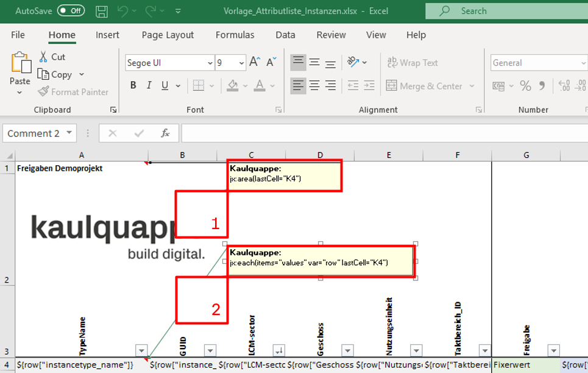The width and height of the screenshot is (588, 373).
Task: Open text Orientation options
Action: (356, 62)
